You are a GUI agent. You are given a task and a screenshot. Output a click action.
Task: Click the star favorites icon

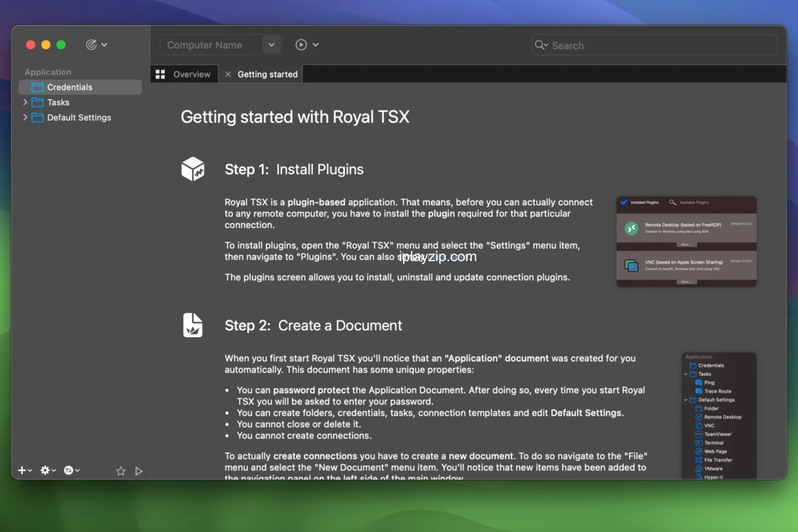pyautogui.click(x=121, y=471)
